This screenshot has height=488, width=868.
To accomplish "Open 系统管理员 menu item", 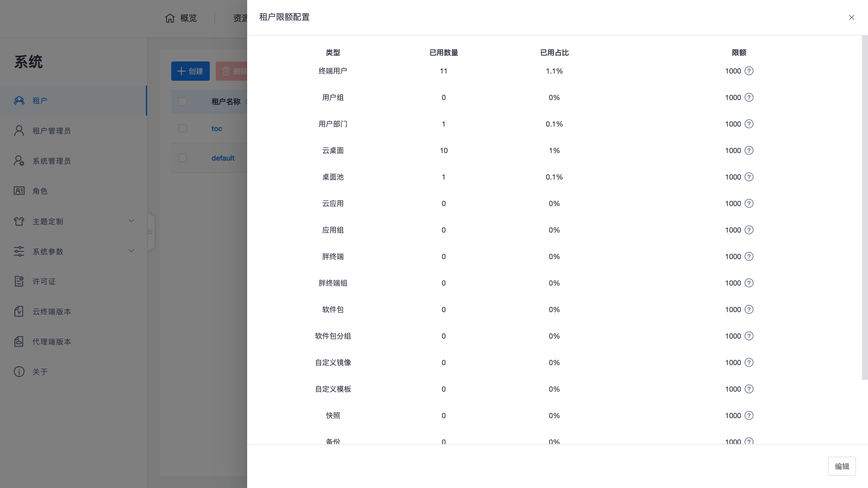I will click(52, 161).
